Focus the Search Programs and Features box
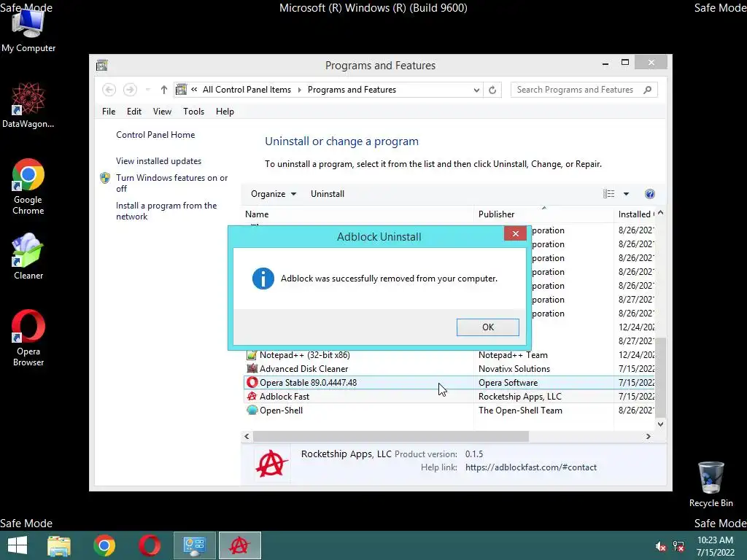 (584, 90)
